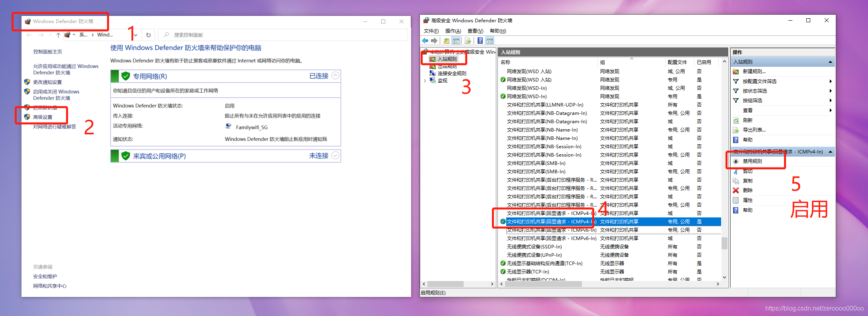Click the blue Back arrow in the firewall console toolbar

pos(425,41)
